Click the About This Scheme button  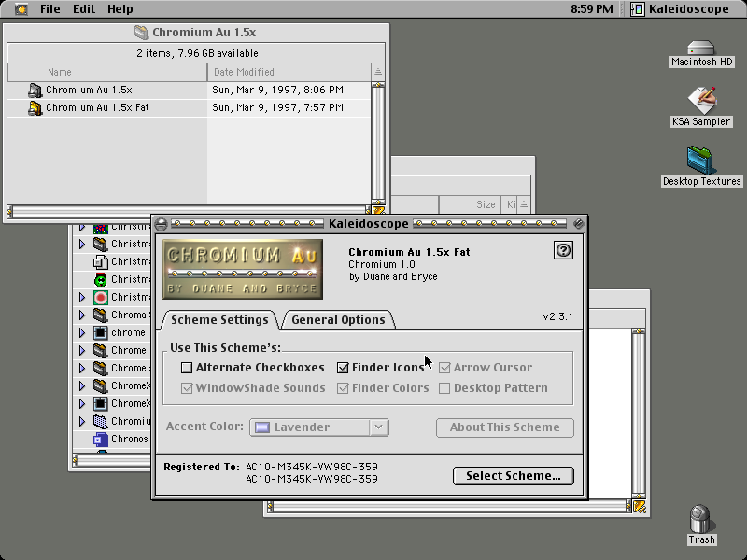[504, 427]
